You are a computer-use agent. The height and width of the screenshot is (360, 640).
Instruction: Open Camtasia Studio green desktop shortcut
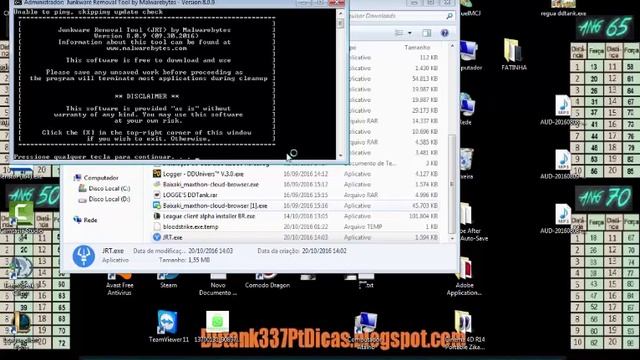click(21, 217)
